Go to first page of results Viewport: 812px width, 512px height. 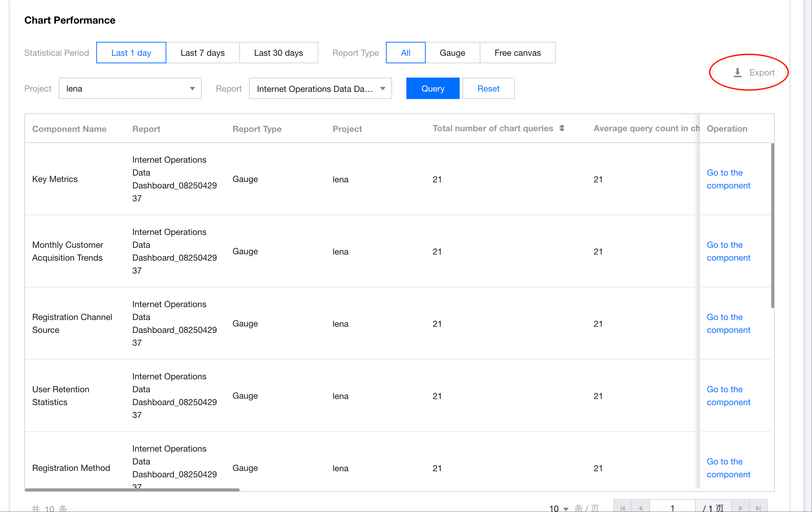pos(623,508)
